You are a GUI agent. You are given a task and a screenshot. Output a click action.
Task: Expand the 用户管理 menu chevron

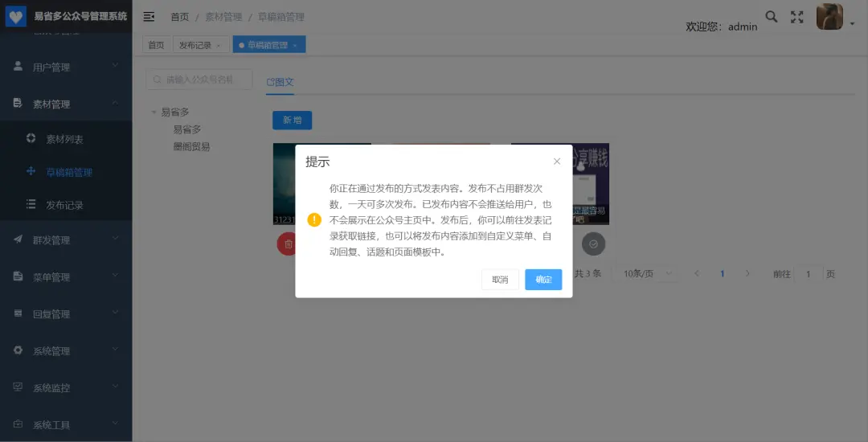tap(115, 65)
